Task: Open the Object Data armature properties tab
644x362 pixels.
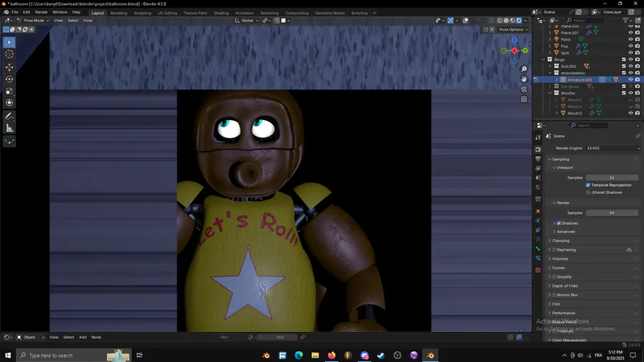Action: [538, 239]
